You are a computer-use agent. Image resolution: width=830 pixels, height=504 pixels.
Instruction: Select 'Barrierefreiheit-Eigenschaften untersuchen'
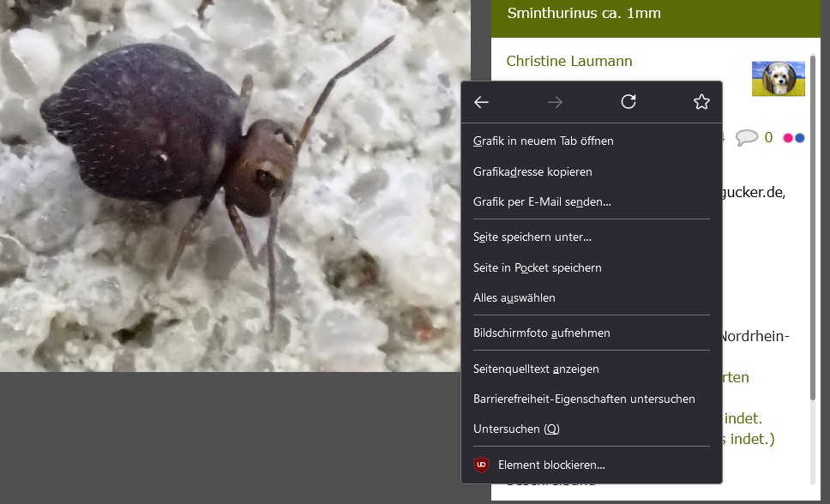coord(584,399)
